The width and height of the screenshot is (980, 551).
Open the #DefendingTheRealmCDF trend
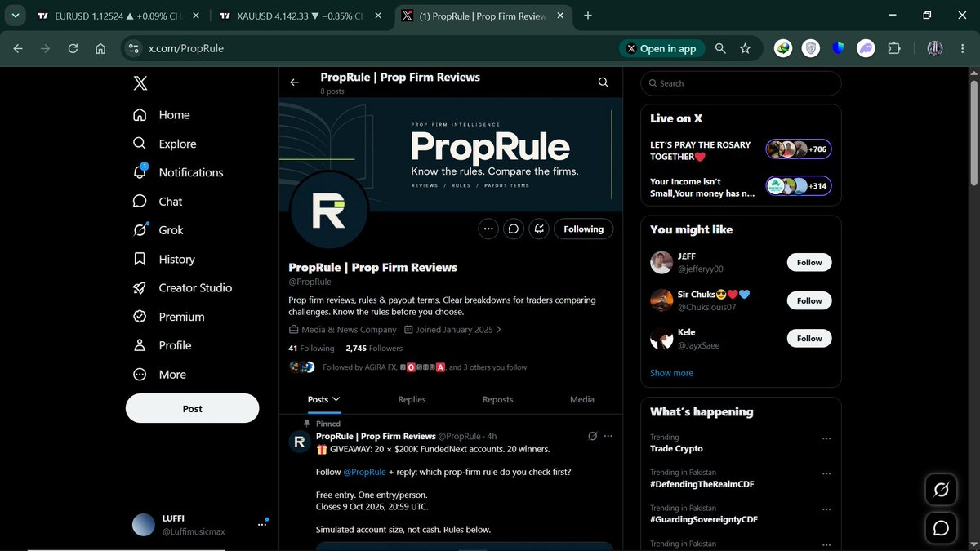point(702,484)
